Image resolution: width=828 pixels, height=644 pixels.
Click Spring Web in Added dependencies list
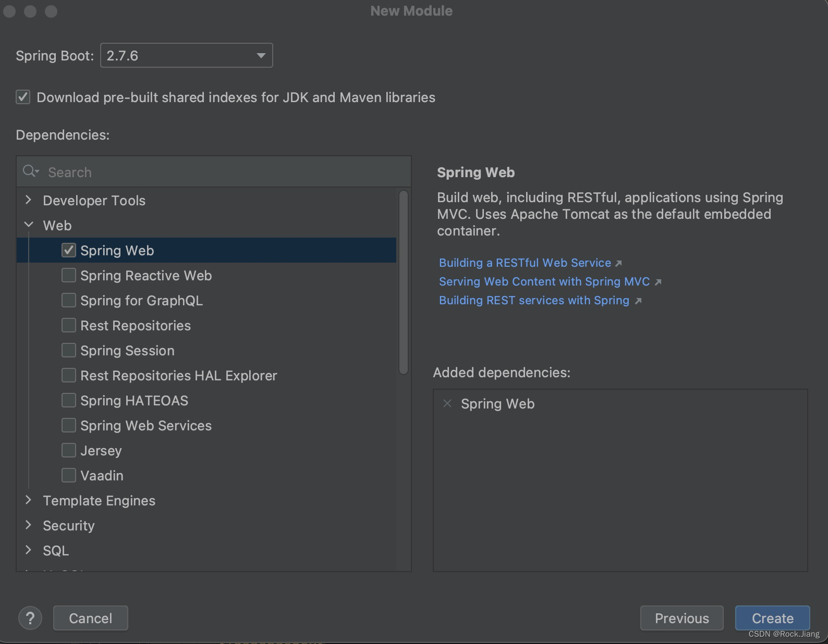(x=497, y=404)
